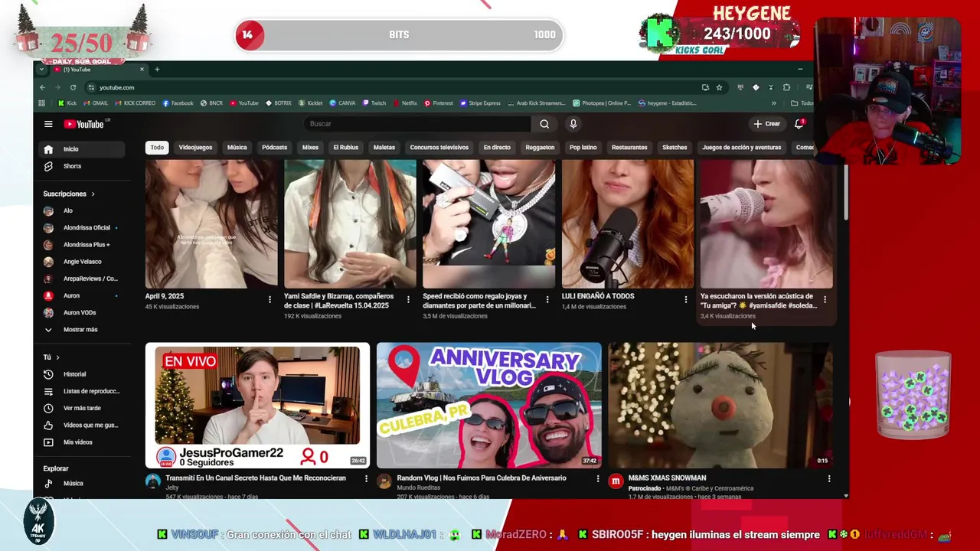This screenshot has width=980, height=551.
Task: Select the Música filter chip
Action: click(237, 148)
